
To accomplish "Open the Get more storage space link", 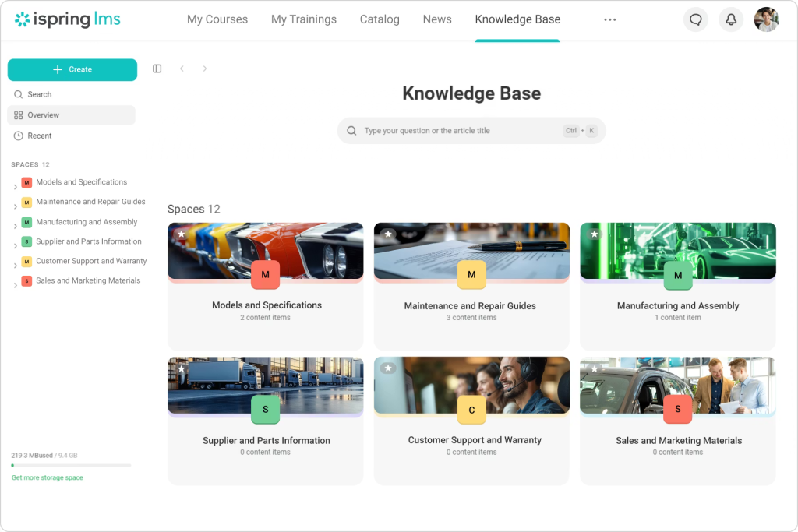I will pyautogui.click(x=47, y=477).
